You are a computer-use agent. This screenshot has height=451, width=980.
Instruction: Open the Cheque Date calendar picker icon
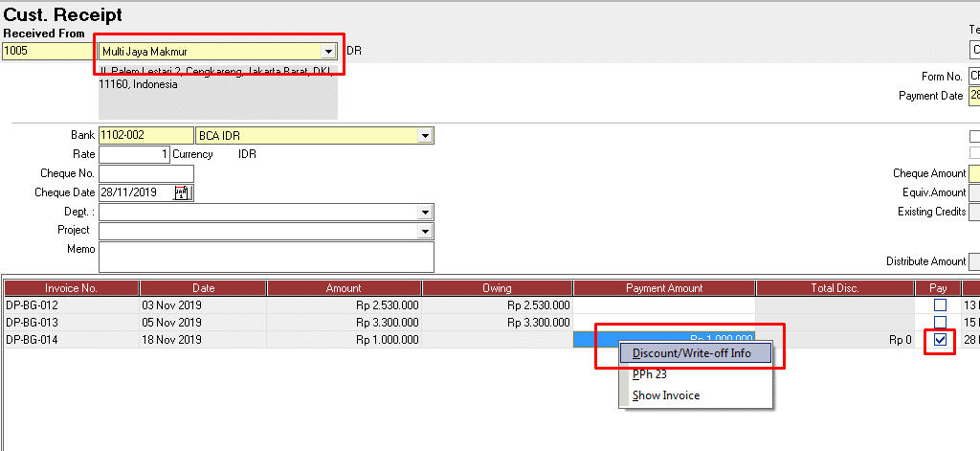click(182, 192)
